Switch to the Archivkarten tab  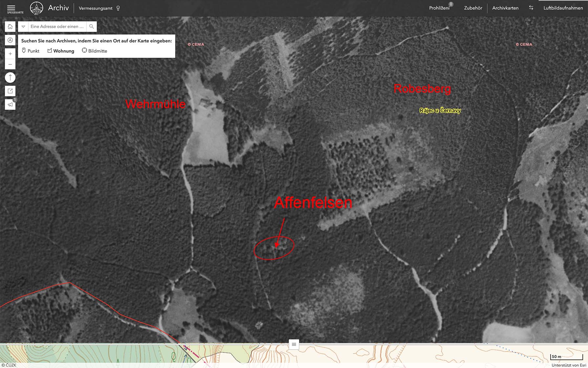505,8
